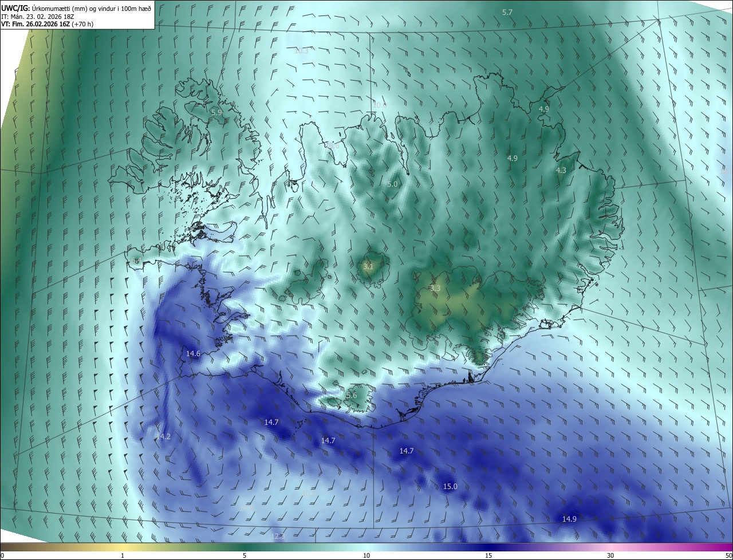Image resolution: width=733 pixels, height=560 pixels.
Task: Select the 'IT: Mán. 23. 02. 2026 18Z' line
Action: [38, 16]
